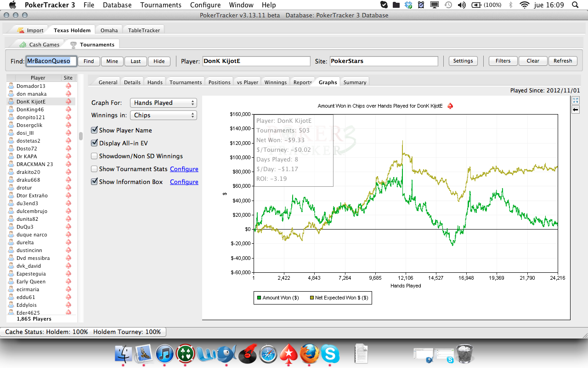Click the Site field showing PokerStars
Image resolution: width=588 pixels, height=368 pixels.
point(384,61)
